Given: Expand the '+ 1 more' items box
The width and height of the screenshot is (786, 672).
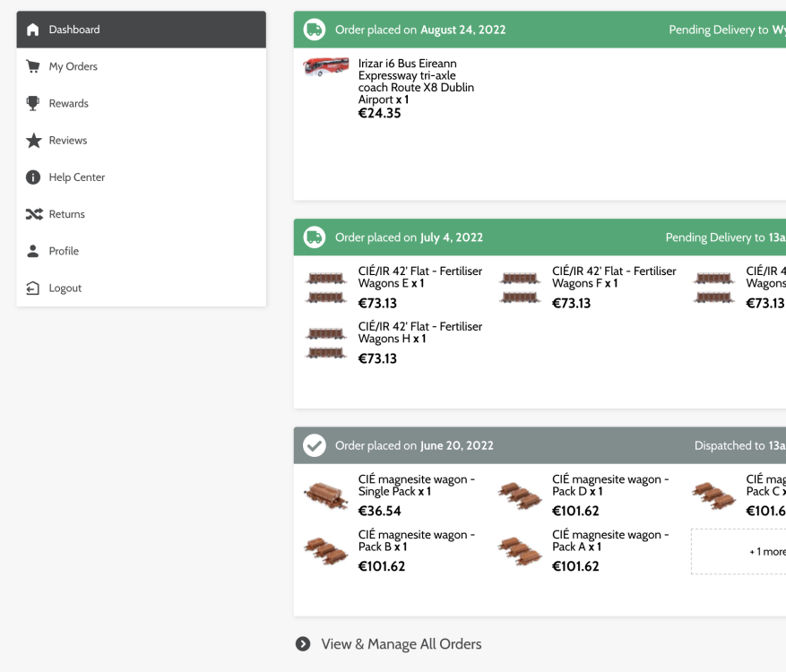Looking at the screenshot, I should coord(738,551).
